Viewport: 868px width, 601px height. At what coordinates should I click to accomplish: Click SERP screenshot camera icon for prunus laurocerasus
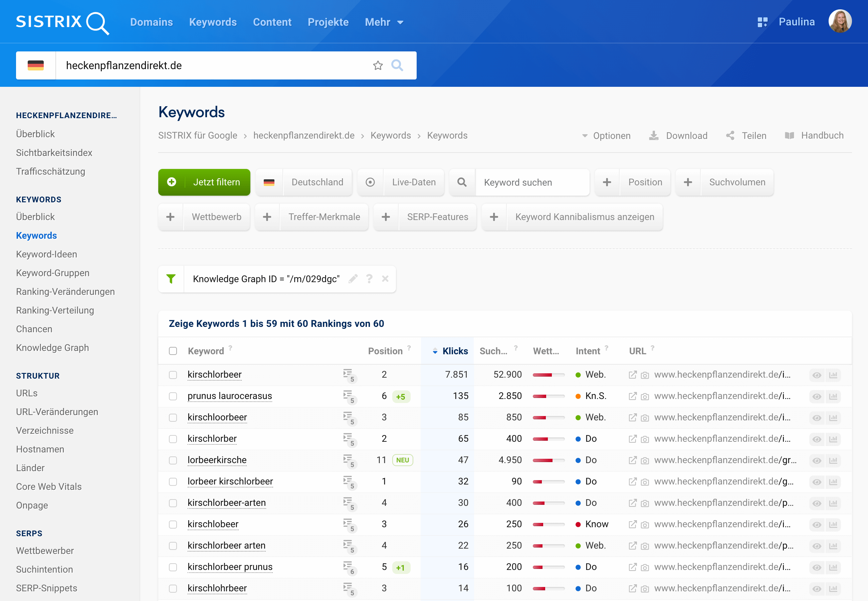(645, 397)
